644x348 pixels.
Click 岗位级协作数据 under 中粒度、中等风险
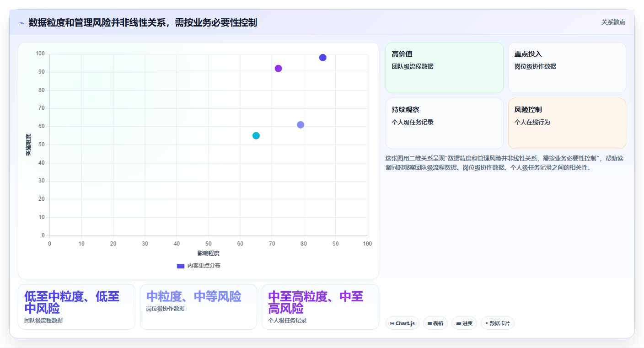[x=166, y=309]
